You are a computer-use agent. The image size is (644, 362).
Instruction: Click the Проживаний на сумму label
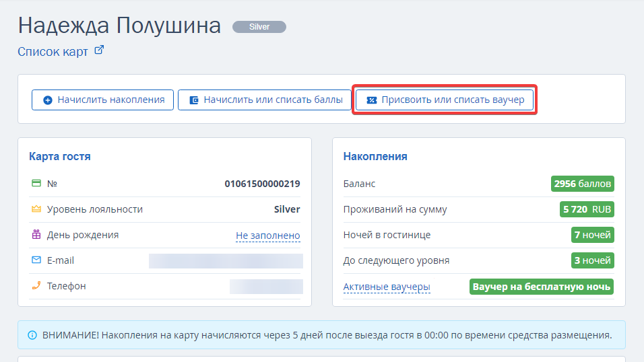click(395, 209)
